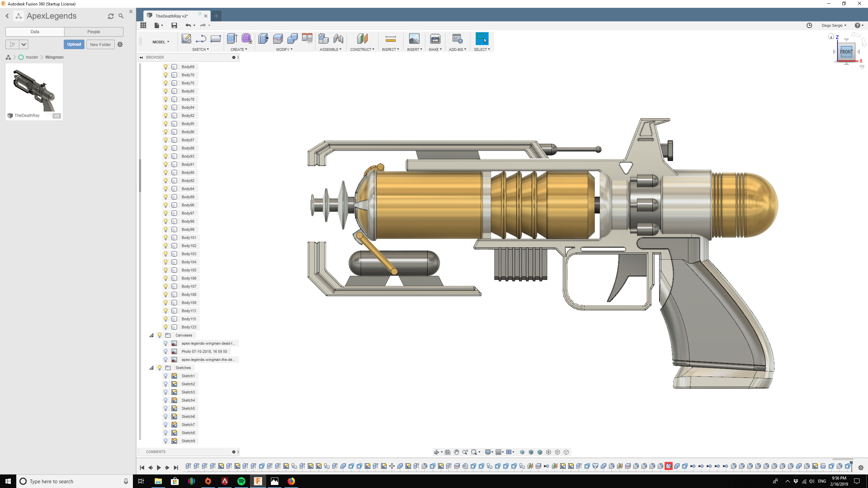Open the INSPECT menu

coord(390,49)
